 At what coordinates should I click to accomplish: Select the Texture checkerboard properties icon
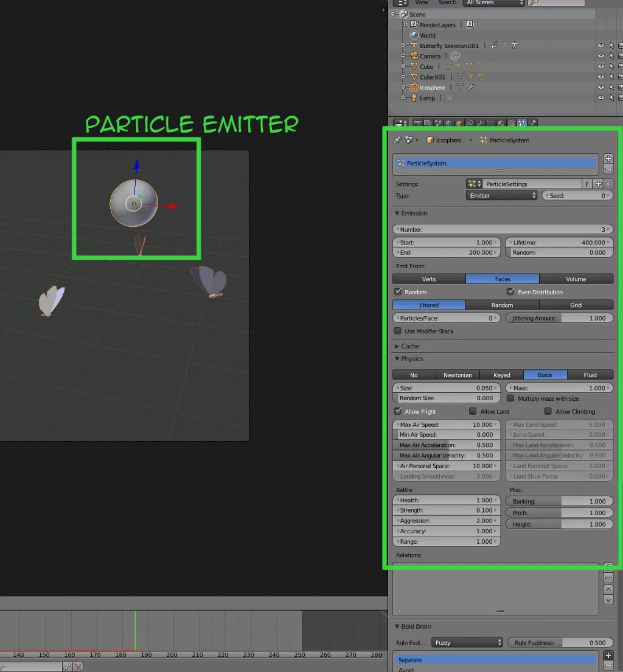[x=510, y=123]
